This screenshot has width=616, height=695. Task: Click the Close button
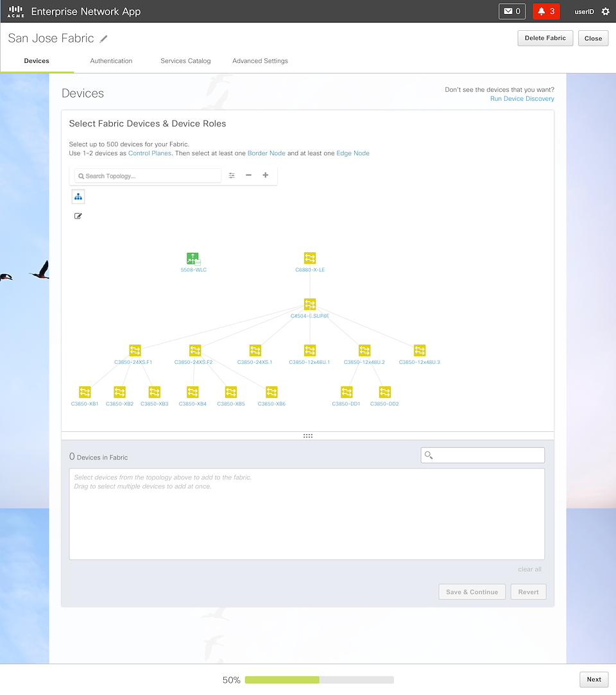point(593,38)
